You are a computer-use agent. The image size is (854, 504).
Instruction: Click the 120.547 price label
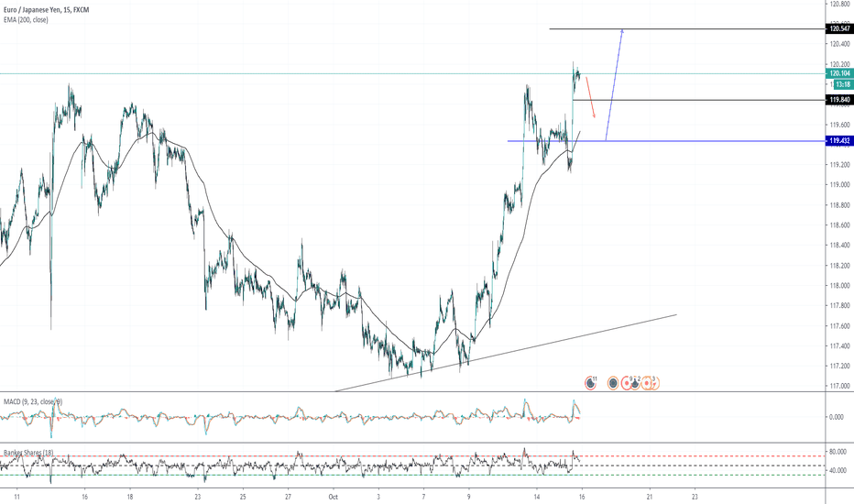click(839, 28)
